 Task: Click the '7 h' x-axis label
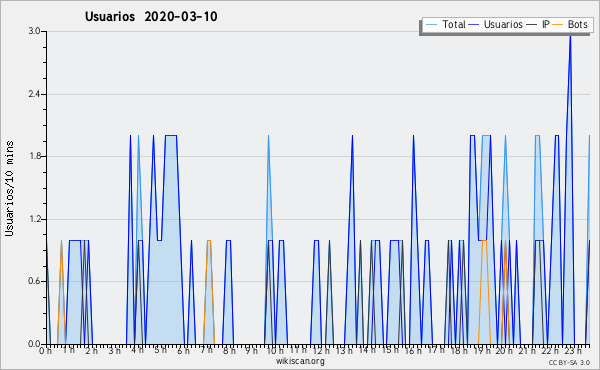click(x=206, y=350)
